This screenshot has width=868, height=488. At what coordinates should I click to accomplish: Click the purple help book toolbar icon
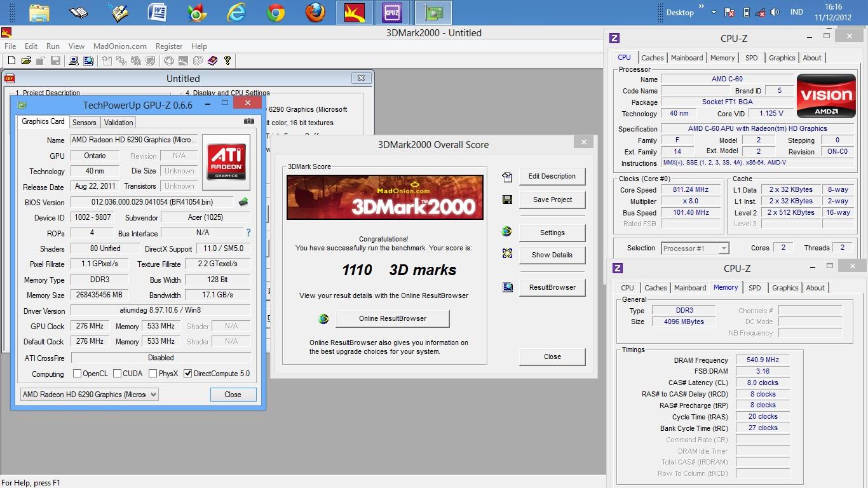(212, 60)
